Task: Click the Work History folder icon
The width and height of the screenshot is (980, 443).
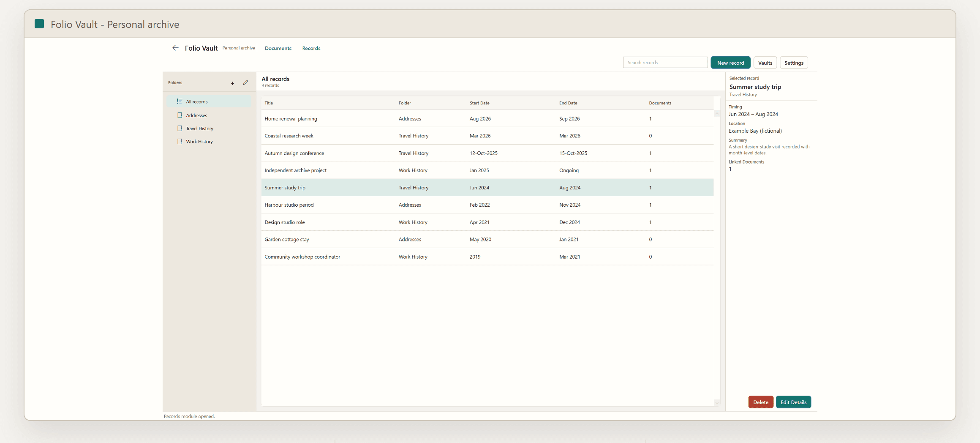Action: point(180,142)
